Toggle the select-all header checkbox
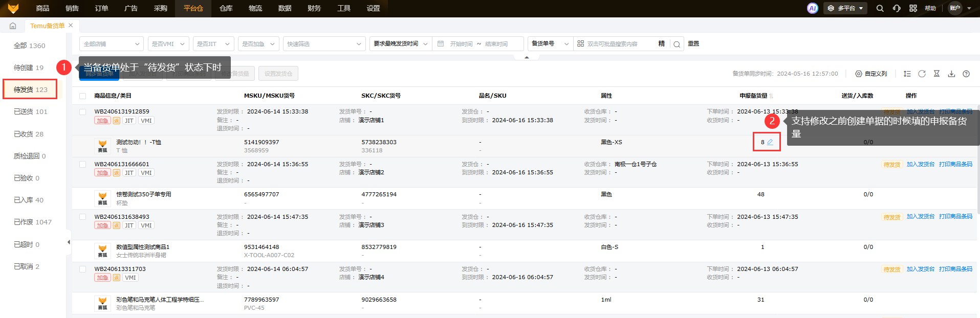Image resolution: width=980 pixels, height=318 pixels. [x=82, y=96]
